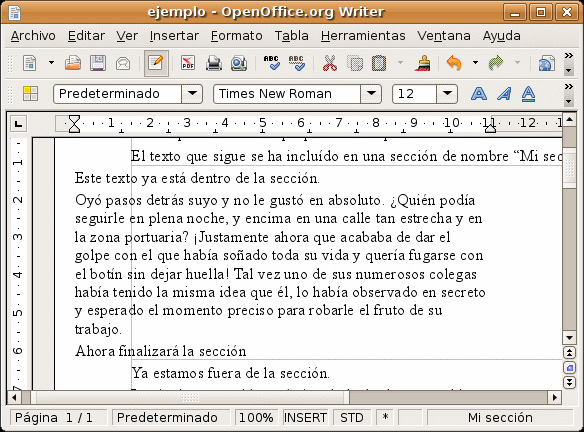The height and width of the screenshot is (432, 584).
Task: Click the Undo arrow icon
Action: point(454,63)
